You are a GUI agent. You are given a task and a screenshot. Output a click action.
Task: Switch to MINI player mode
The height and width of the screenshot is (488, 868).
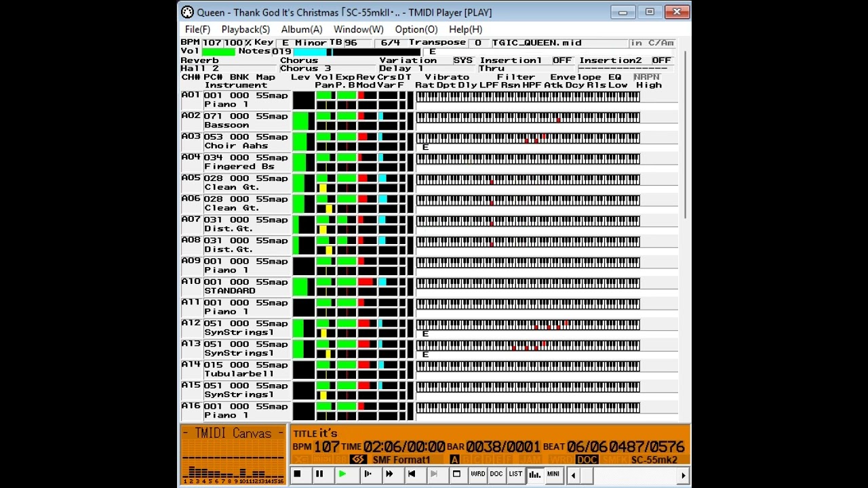pyautogui.click(x=553, y=474)
